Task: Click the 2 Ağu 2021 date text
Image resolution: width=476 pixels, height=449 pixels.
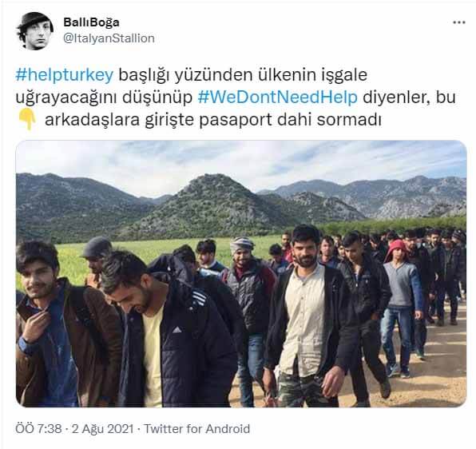Action: (x=102, y=429)
